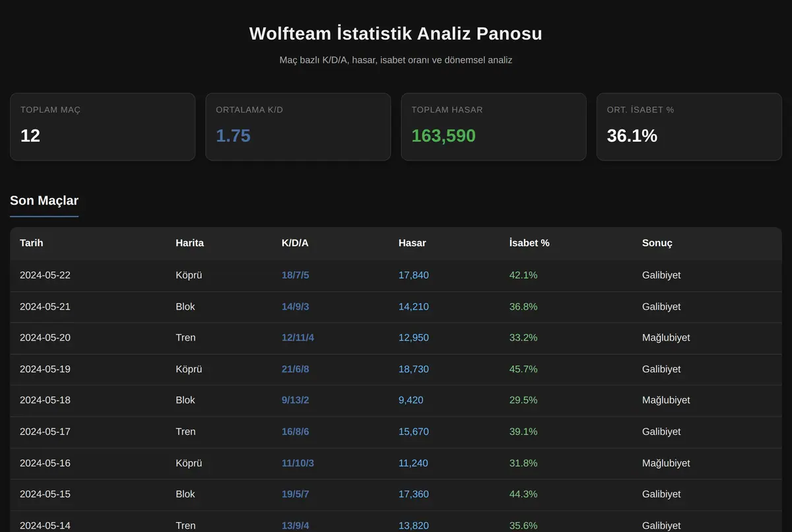Click the accuracy value 39.1%
Image resolution: width=792 pixels, height=532 pixels.
tap(523, 432)
